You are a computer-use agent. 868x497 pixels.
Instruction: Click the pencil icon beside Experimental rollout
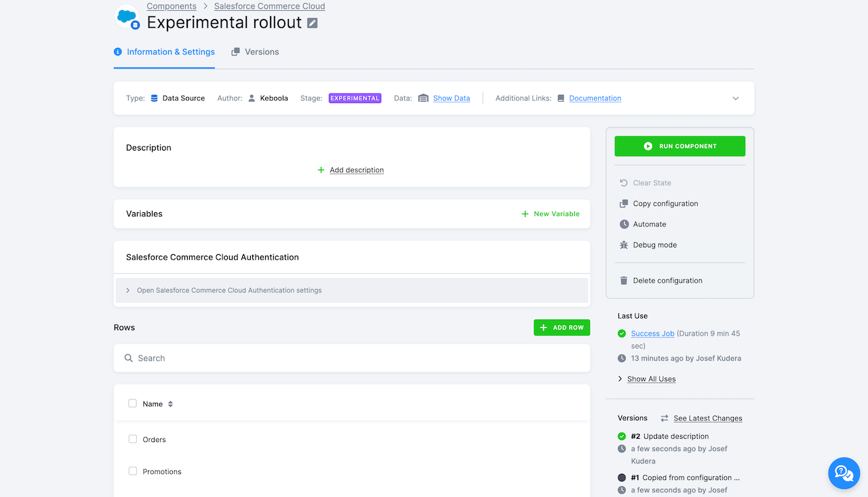tap(312, 22)
